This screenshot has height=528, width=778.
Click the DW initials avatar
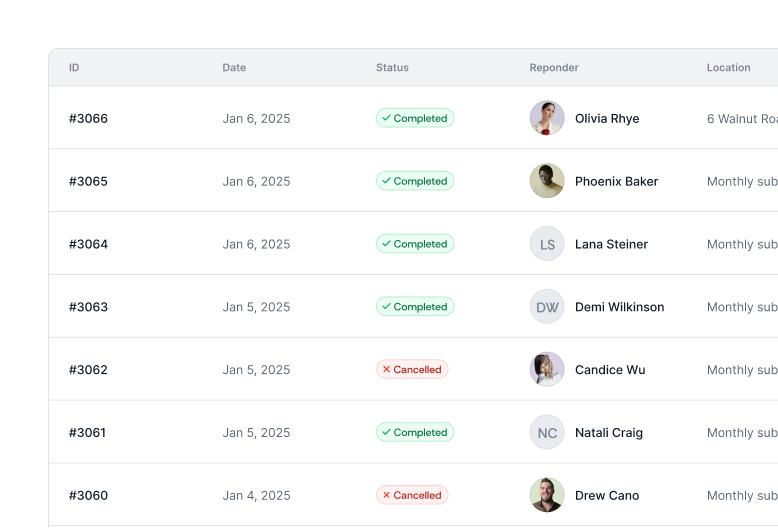[547, 307]
